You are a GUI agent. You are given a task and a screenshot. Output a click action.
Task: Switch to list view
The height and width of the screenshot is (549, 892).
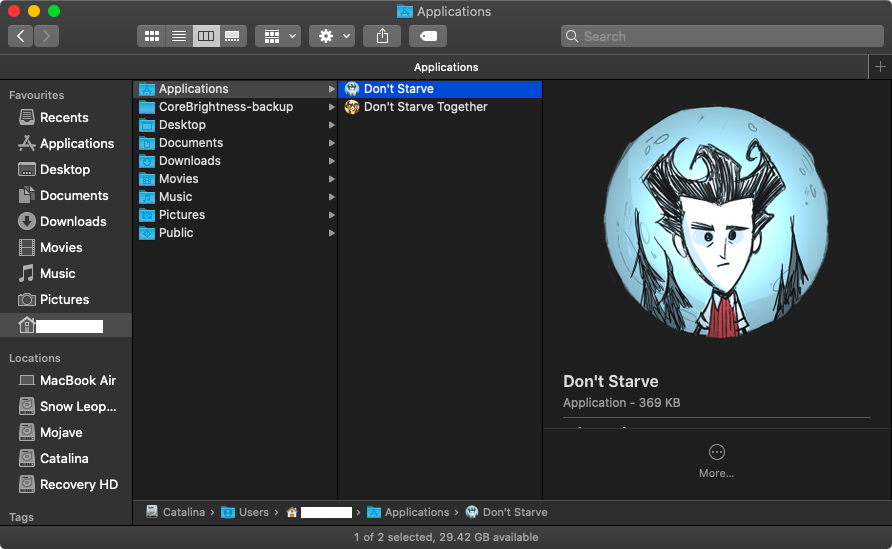(179, 36)
